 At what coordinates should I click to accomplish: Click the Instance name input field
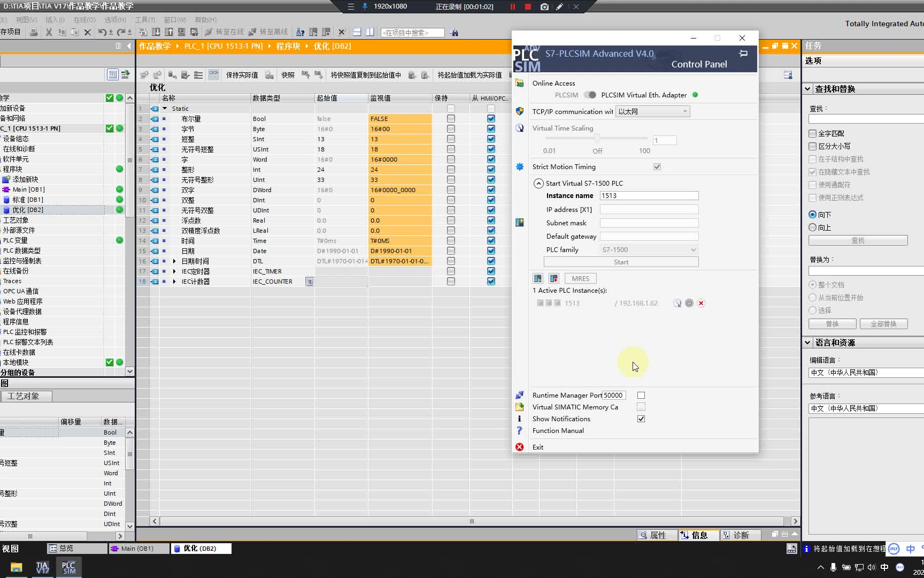(649, 195)
